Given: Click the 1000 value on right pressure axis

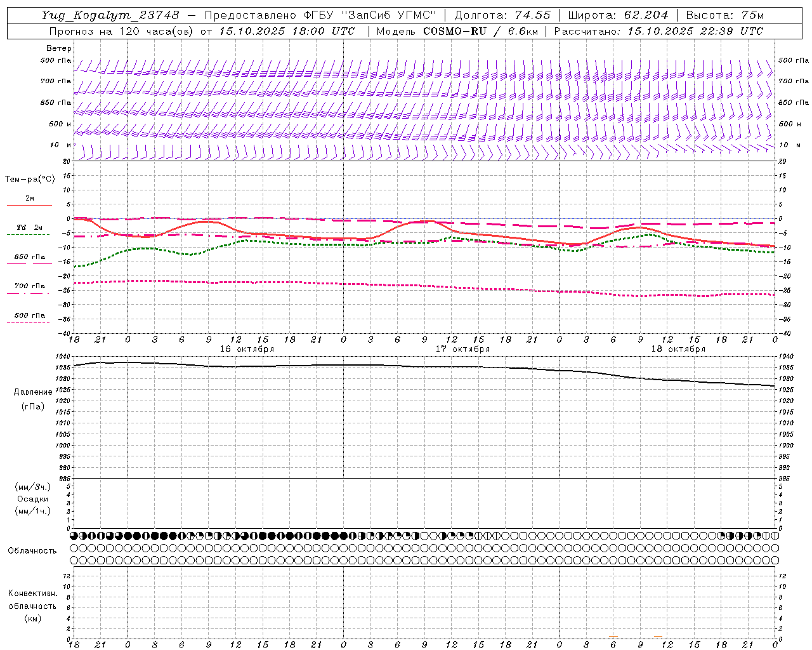Looking at the screenshot, I should point(785,446).
